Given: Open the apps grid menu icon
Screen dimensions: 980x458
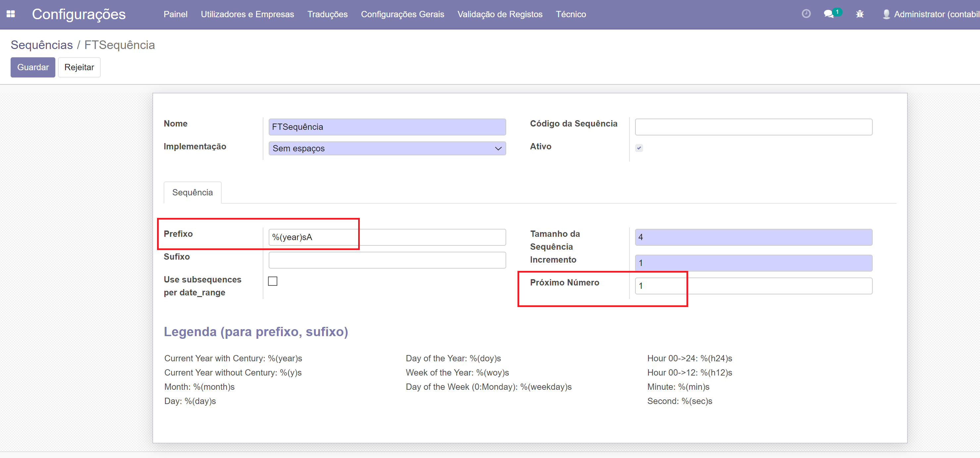Looking at the screenshot, I should coord(11,14).
